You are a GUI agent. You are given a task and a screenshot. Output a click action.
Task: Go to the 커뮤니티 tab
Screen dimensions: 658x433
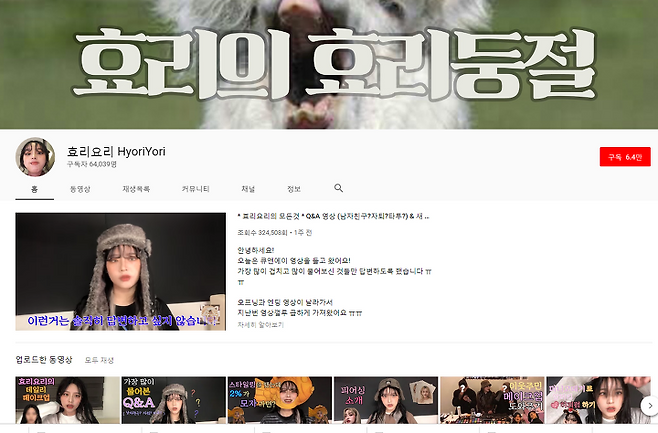coord(195,189)
